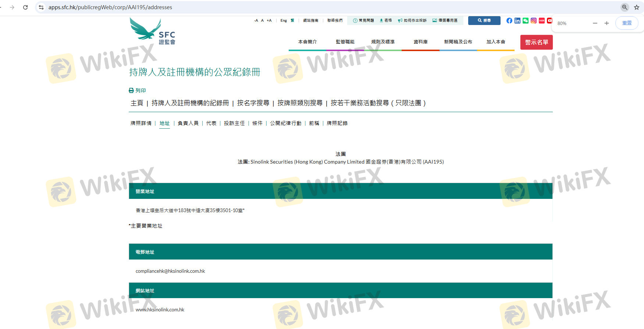Switch language to Eng
Viewport: 644px width, 329px height.
click(284, 21)
